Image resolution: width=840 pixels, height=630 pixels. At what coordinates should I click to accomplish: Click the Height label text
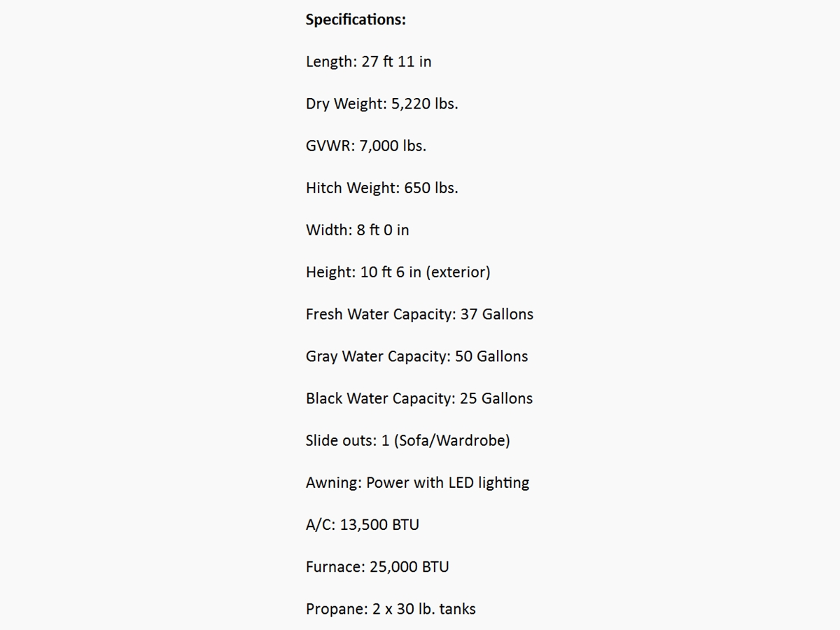coord(330,272)
